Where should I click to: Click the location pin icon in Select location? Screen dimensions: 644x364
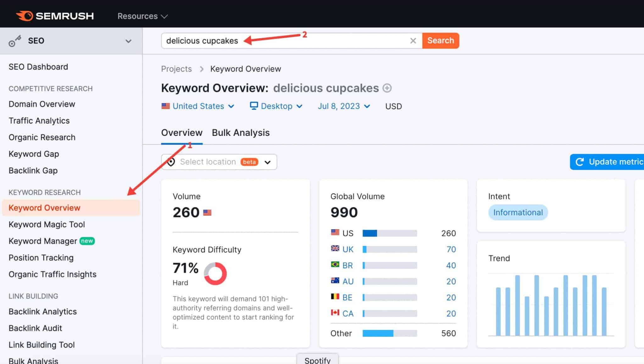coord(171,162)
